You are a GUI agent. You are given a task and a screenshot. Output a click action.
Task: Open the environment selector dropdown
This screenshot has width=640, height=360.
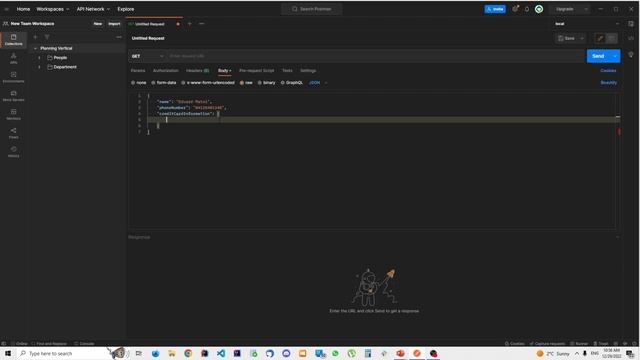586,24
